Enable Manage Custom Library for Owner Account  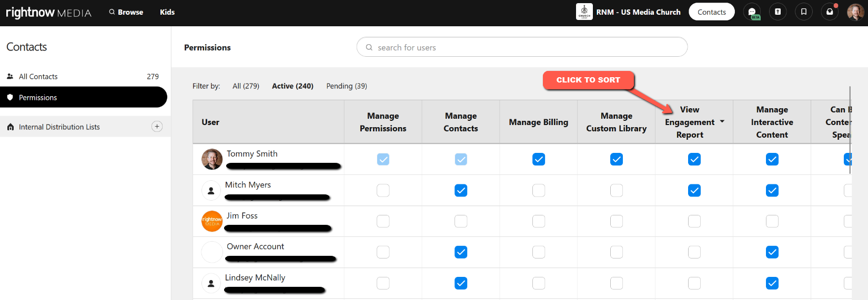[617, 252]
